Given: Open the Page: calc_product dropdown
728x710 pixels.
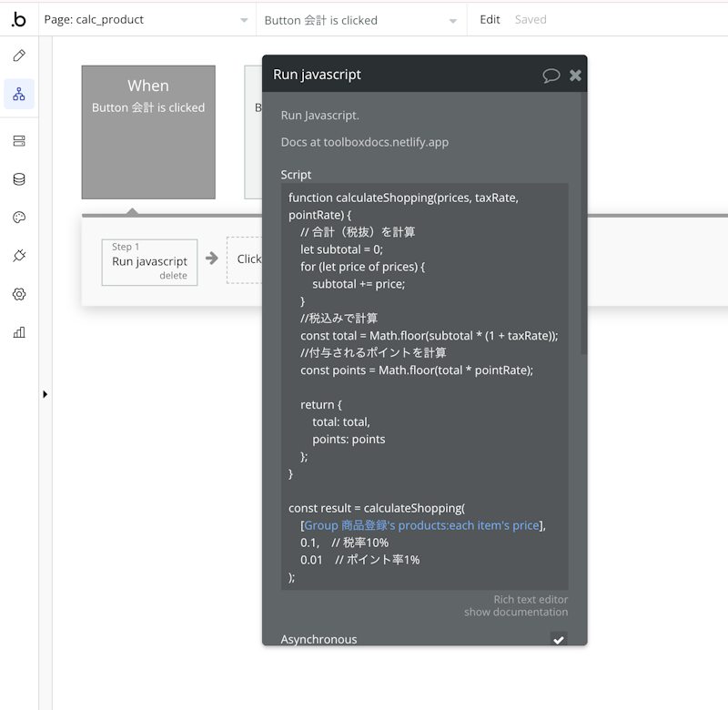Looking at the screenshot, I should pos(146,18).
